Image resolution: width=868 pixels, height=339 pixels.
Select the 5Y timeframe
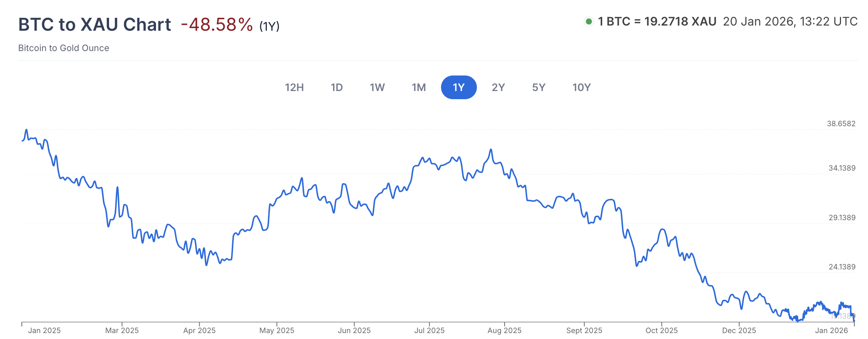coord(539,87)
